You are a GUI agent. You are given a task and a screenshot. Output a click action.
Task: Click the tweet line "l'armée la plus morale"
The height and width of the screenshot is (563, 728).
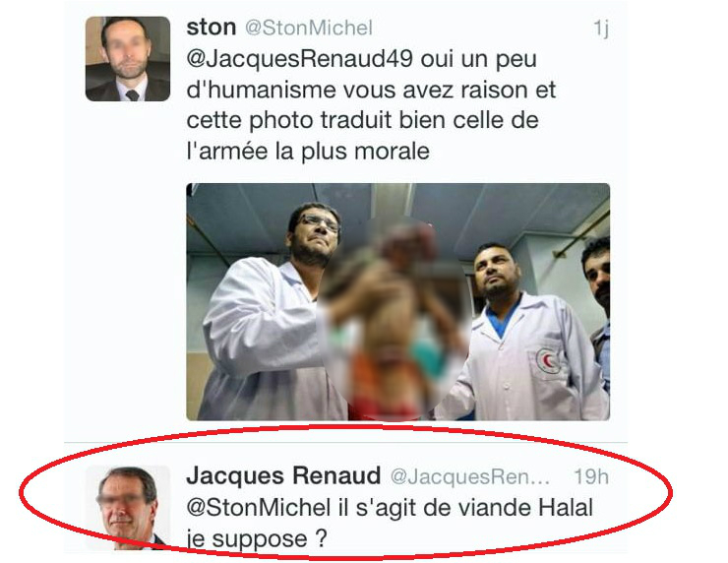coord(308,151)
